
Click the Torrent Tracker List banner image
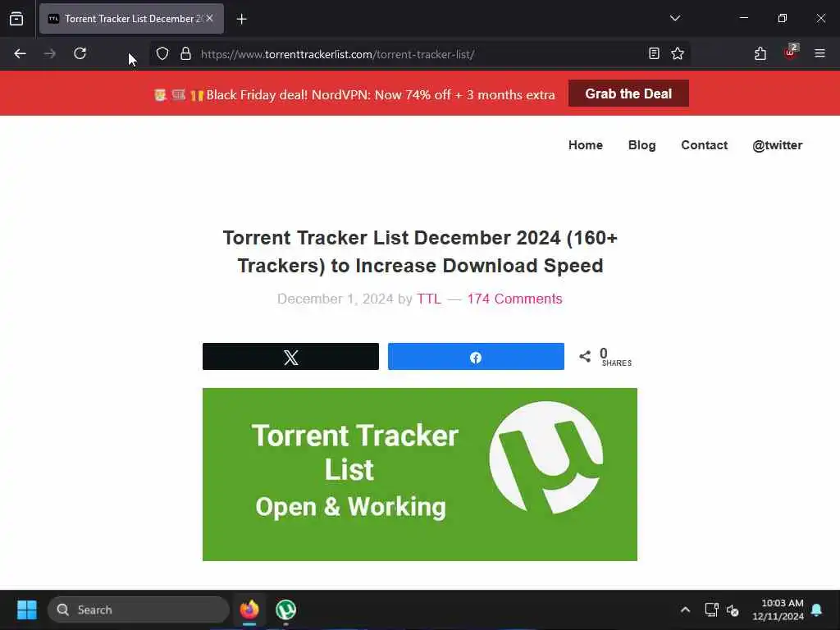[x=419, y=474]
